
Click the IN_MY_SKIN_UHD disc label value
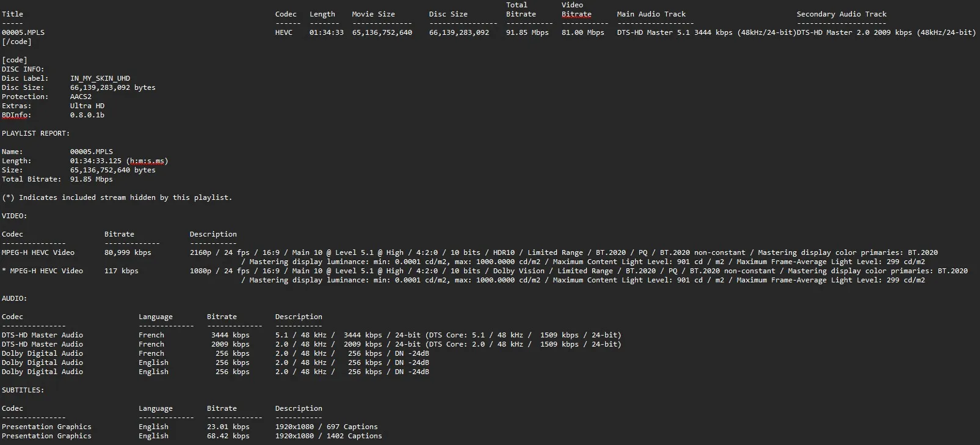point(100,78)
